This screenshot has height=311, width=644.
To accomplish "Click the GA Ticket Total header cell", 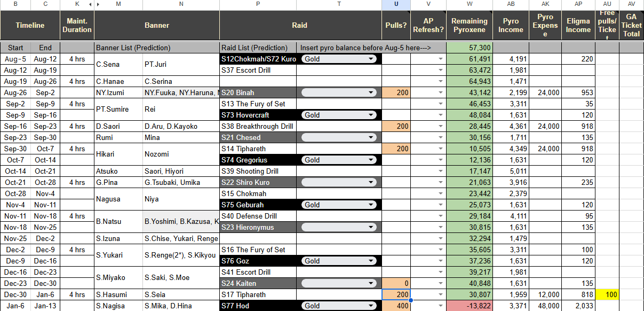I will (632, 25).
